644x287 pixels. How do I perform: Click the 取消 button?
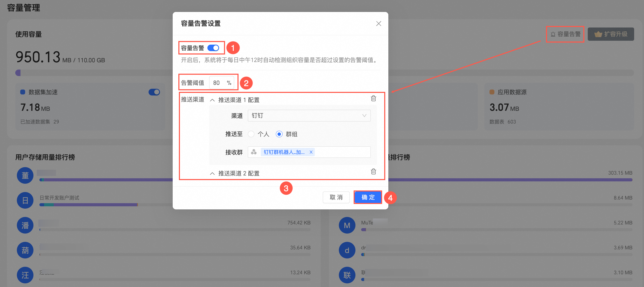coord(336,197)
